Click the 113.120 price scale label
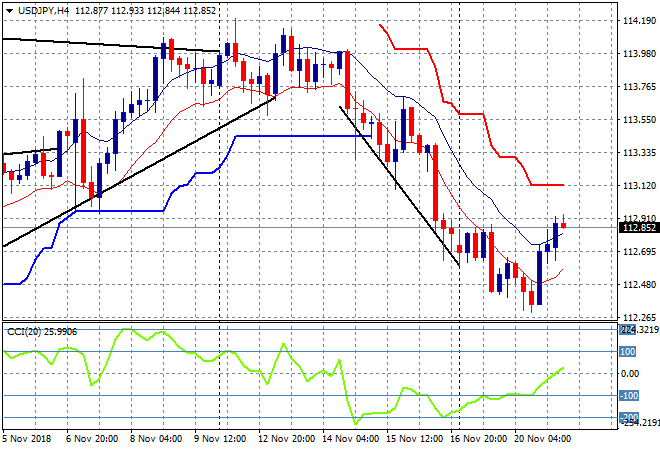660x450 pixels. tap(639, 186)
